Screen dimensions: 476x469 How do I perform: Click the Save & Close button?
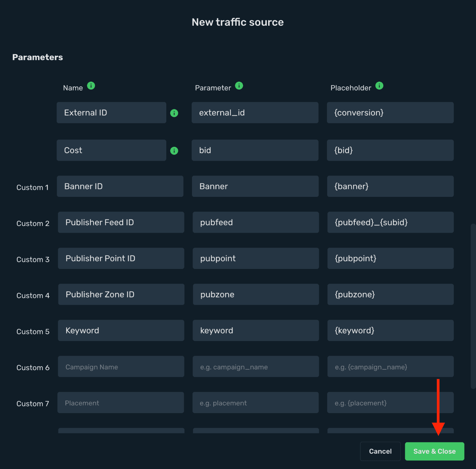point(434,451)
